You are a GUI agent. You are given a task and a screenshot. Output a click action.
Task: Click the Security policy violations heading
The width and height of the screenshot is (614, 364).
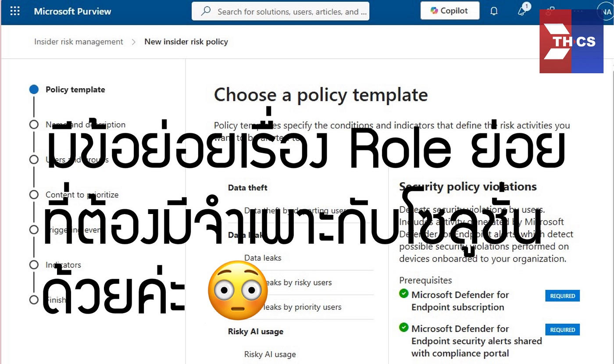468,186
